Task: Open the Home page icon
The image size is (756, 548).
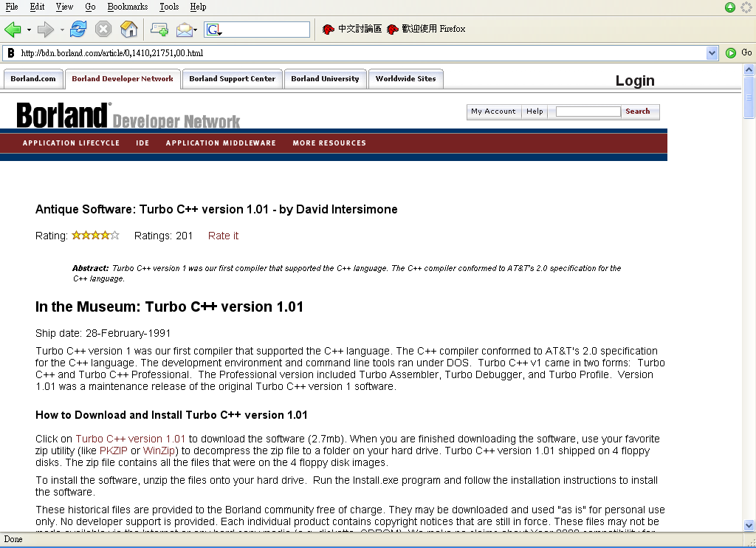Action: click(x=128, y=30)
